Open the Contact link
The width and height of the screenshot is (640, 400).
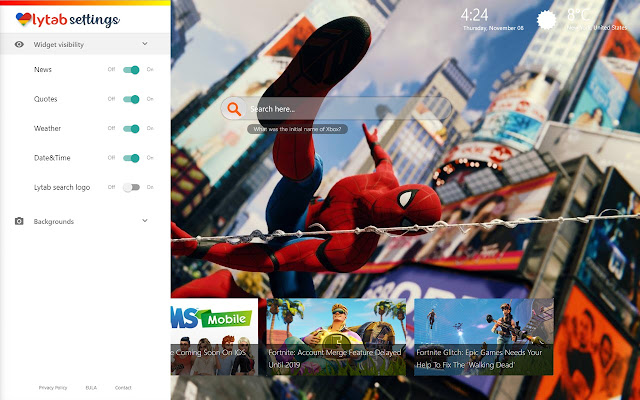coord(123,388)
